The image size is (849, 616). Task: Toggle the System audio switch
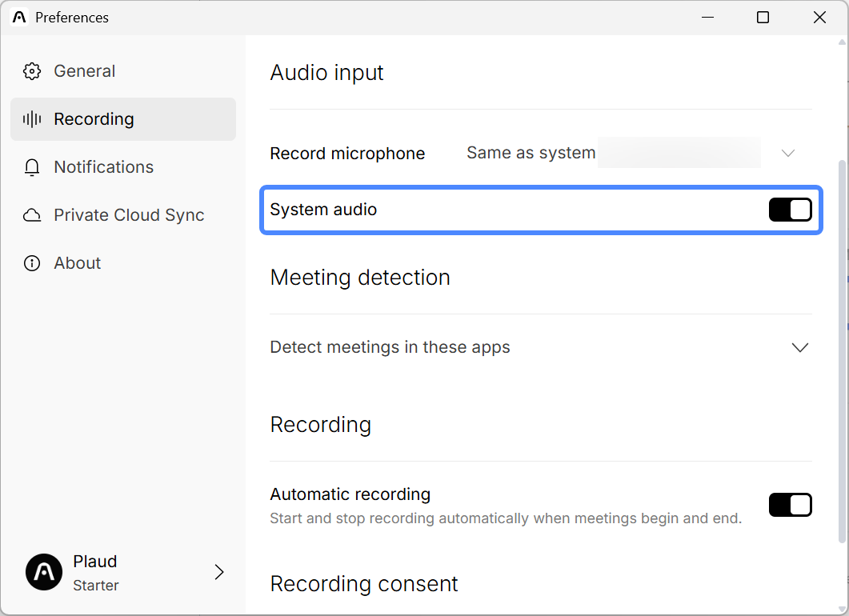pos(790,210)
